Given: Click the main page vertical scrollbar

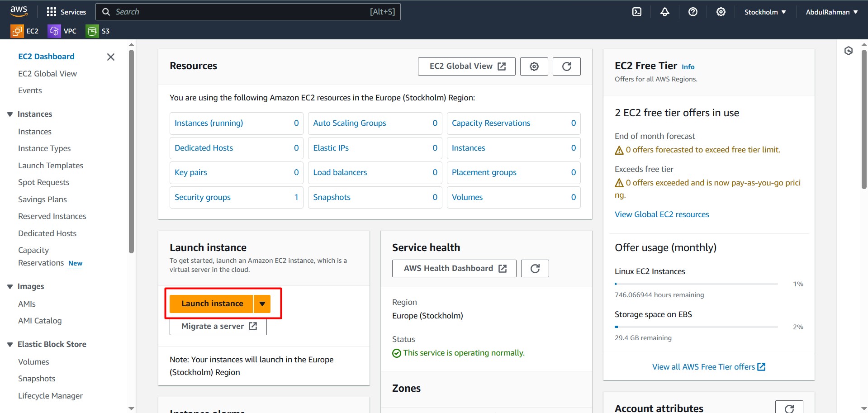Looking at the screenshot, I should click(864, 119).
